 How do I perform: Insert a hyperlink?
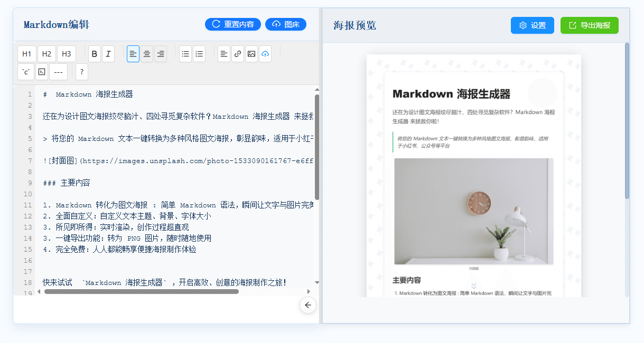tap(237, 53)
